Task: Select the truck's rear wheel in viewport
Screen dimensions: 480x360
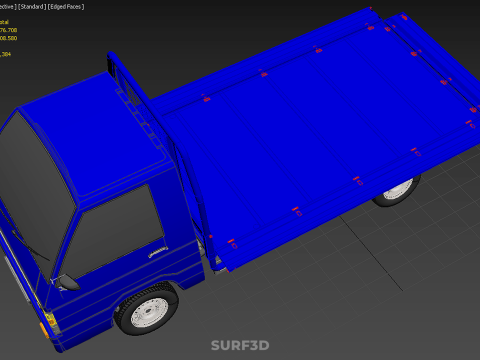Action: tap(397, 192)
